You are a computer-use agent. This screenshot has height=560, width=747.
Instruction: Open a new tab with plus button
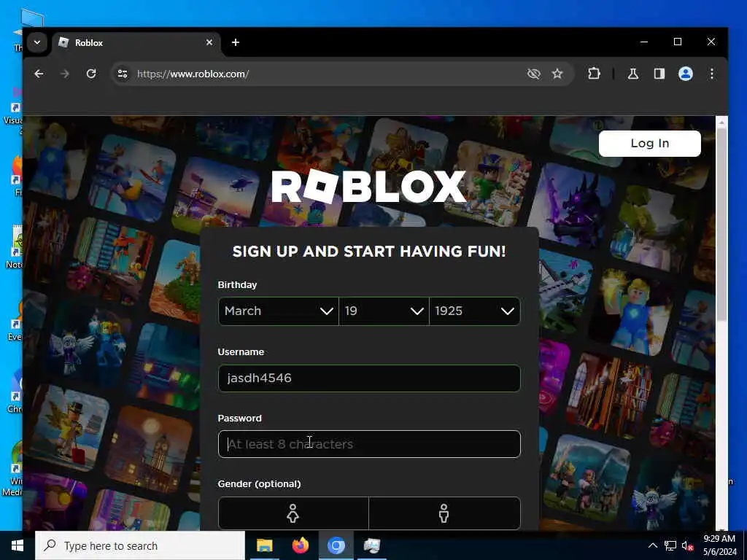[236, 42]
